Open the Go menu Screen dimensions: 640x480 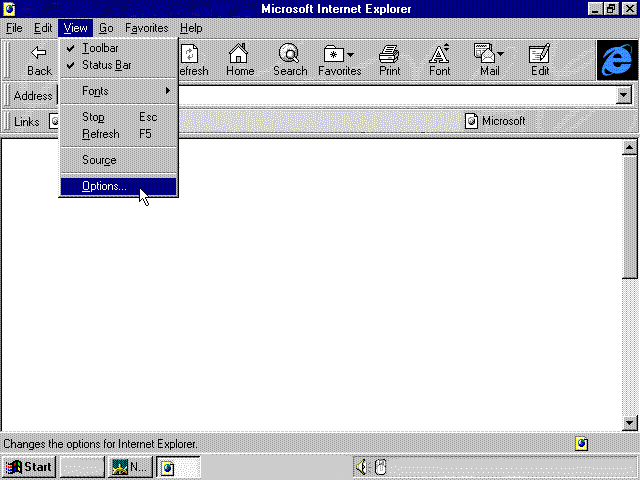[106, 28]
